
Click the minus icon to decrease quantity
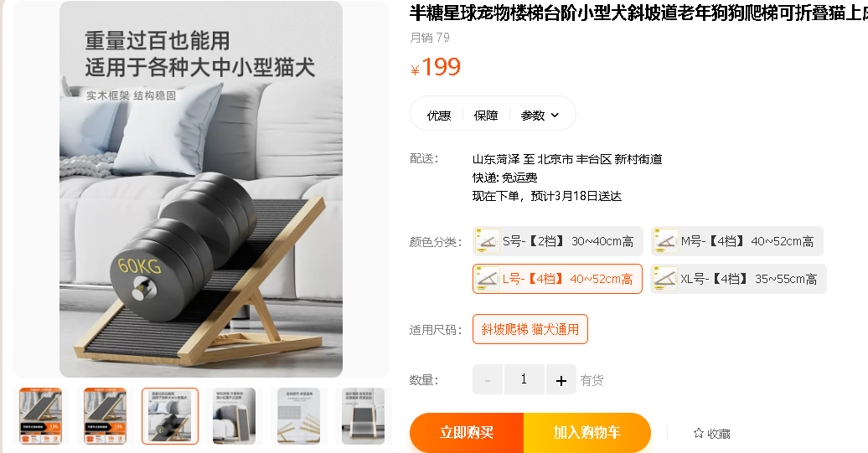(x=487, y=380)
